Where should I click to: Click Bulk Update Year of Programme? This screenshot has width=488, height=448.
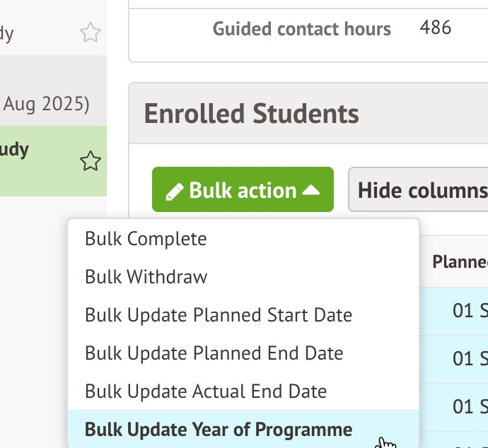(219, 430)
